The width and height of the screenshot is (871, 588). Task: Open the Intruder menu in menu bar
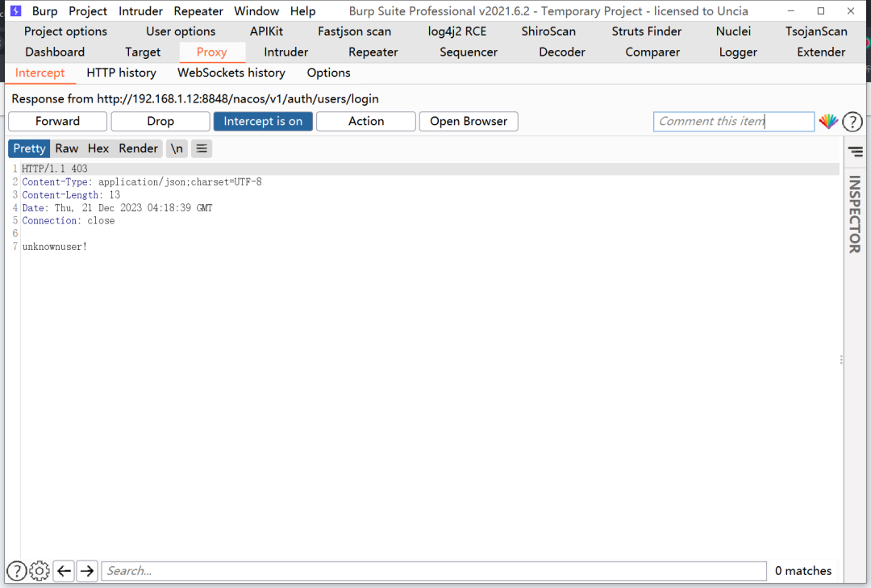[x=140, y=11]
